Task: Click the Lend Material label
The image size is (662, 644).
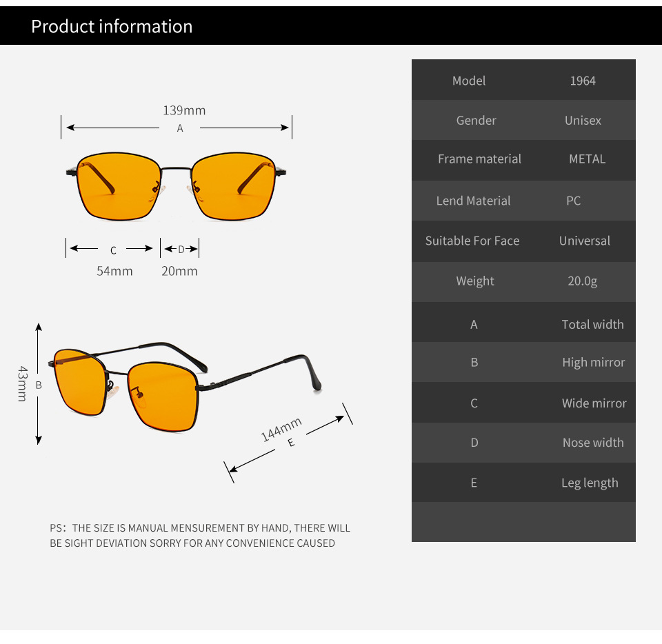Action: (473, 201)
